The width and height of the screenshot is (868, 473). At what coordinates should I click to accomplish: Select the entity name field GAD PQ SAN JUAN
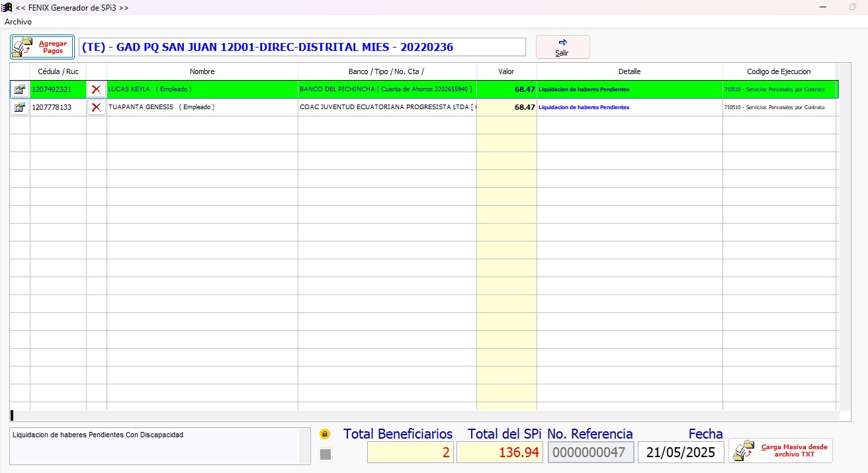click(302, 47)
